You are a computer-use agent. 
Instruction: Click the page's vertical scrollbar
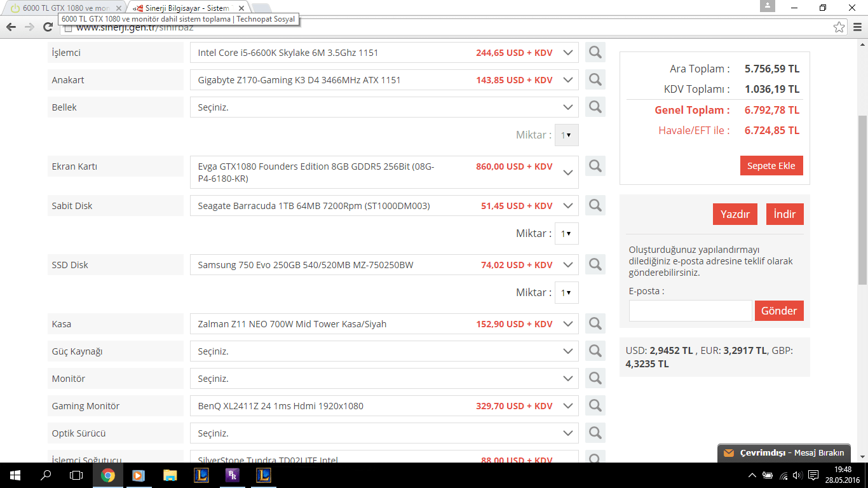pyautogui.click(x=862, y=200)
